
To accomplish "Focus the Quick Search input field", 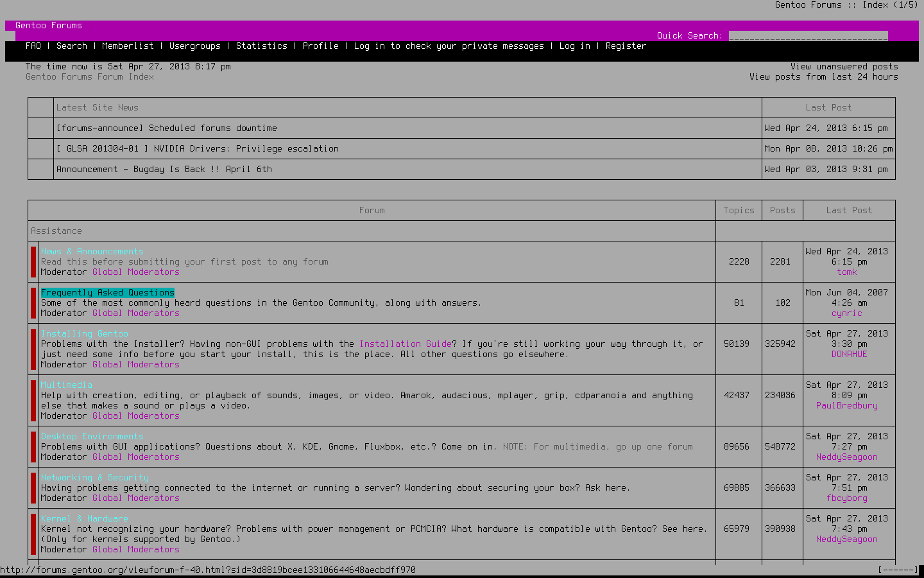I will click(x=809, y=35).
